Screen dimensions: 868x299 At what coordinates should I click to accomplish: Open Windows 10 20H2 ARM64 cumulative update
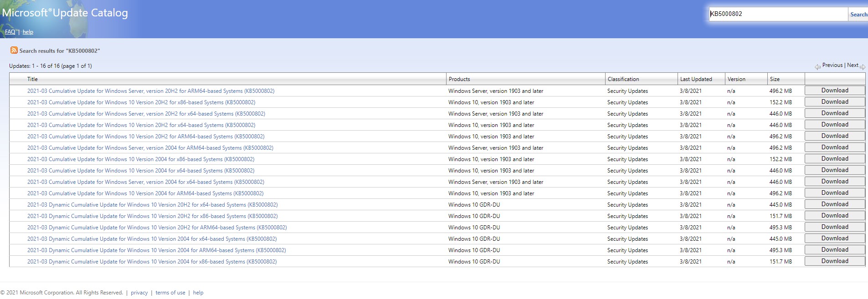tap(146, 137)
